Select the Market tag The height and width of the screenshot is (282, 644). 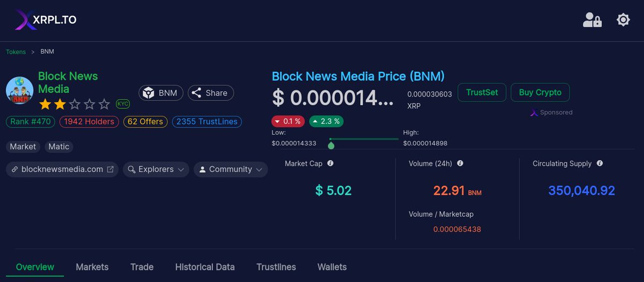pos(23,146)
